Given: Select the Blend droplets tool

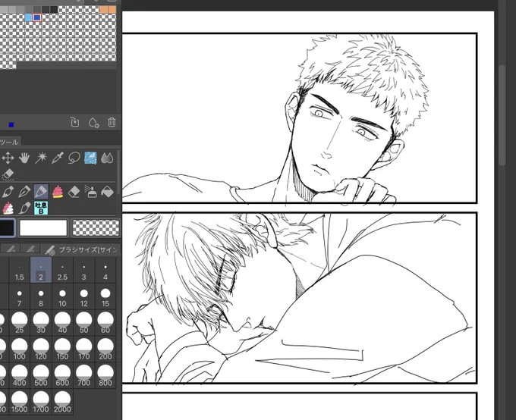Looking at the screenshot, I should 107,158.
